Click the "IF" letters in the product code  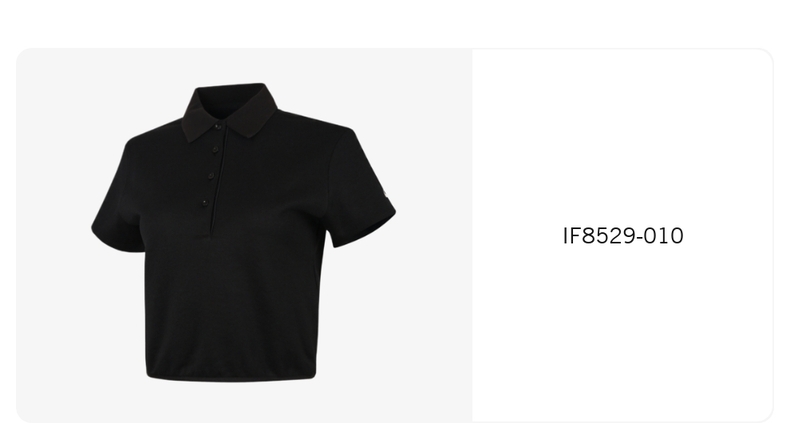pos(572,236)
